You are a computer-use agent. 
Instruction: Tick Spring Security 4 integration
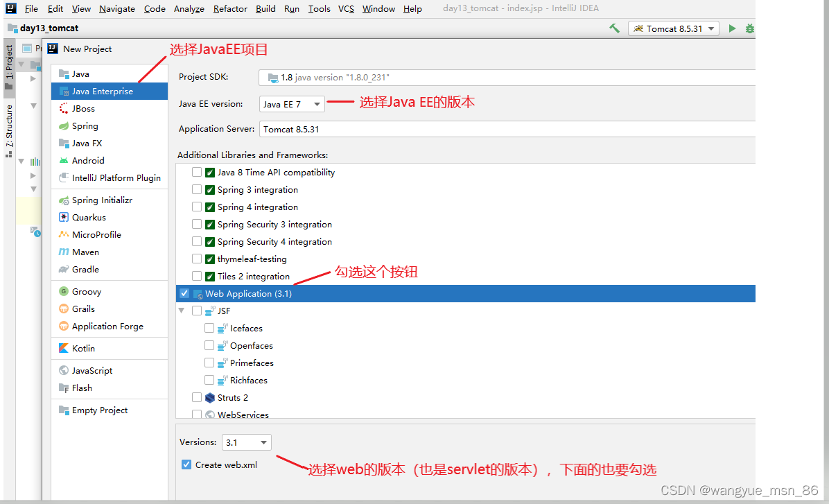point(197,242)
